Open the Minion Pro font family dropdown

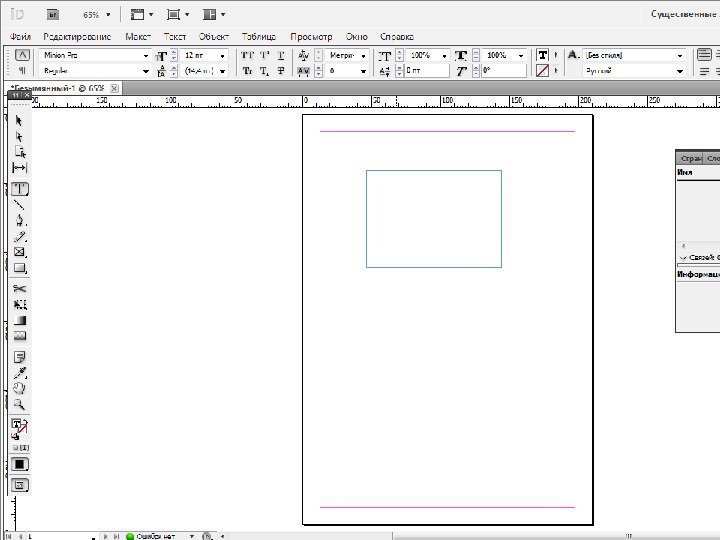146,56
